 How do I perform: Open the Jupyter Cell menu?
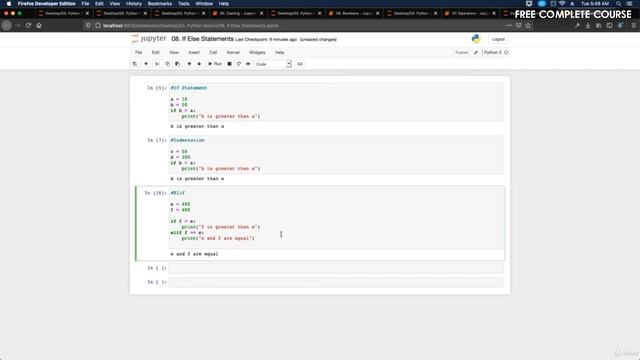[213, 53]
